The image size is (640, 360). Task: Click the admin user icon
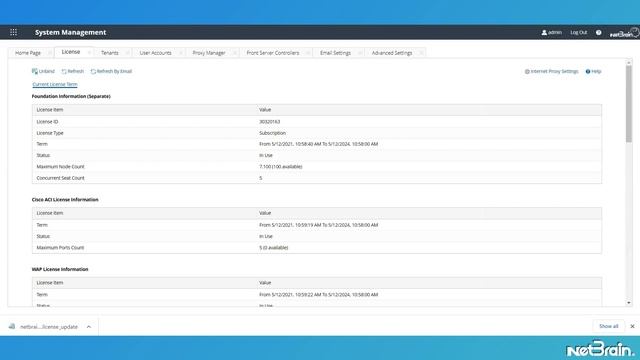(544, 32)
